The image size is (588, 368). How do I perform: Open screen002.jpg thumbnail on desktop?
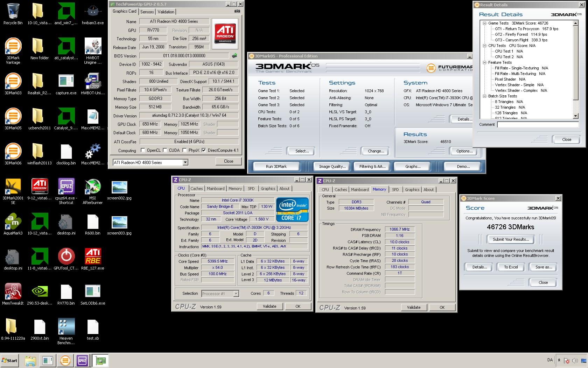(x=119, y=191)
